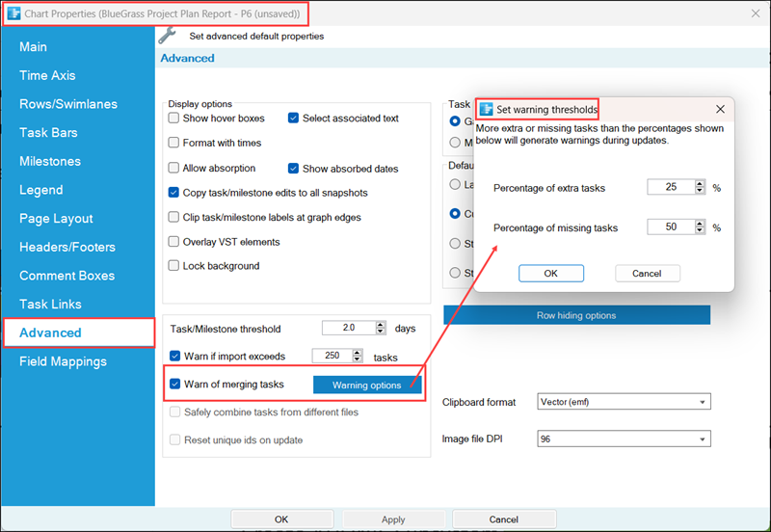Click OK at bottom of Chart Properties
This screenshot has width=771, height=532.
(x=281, y=519)
